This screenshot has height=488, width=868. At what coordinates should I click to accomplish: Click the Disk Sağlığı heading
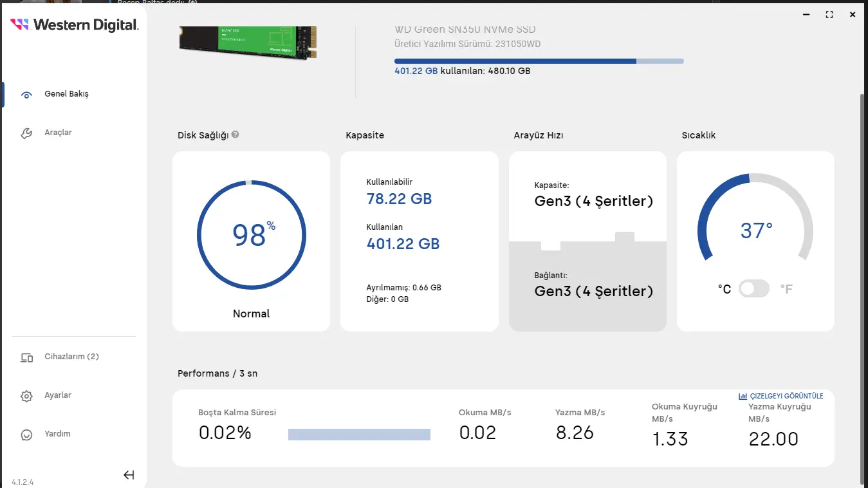click(x=203, y=135)
